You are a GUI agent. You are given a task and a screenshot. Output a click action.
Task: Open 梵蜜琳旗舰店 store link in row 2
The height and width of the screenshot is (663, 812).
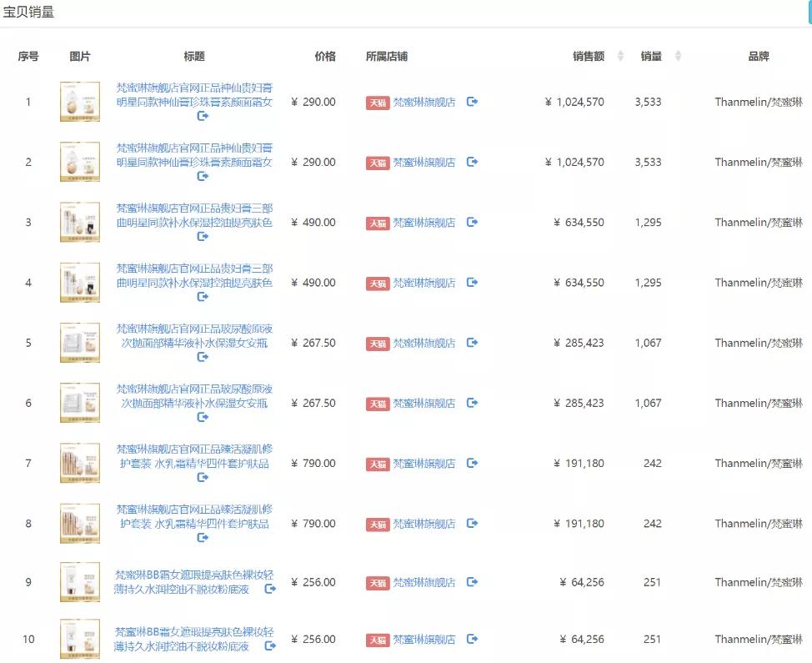click(424, 162)
